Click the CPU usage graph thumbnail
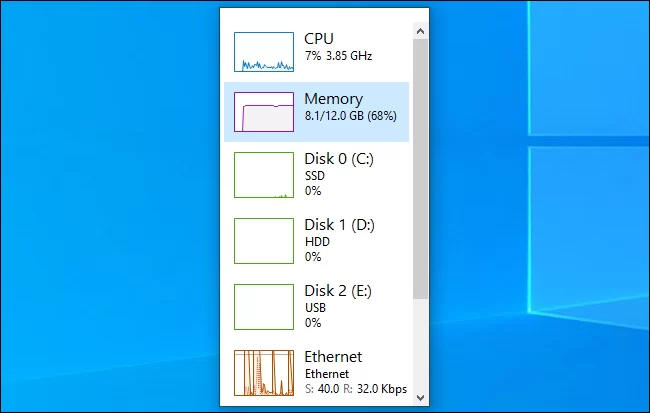 tap(264, 51)
